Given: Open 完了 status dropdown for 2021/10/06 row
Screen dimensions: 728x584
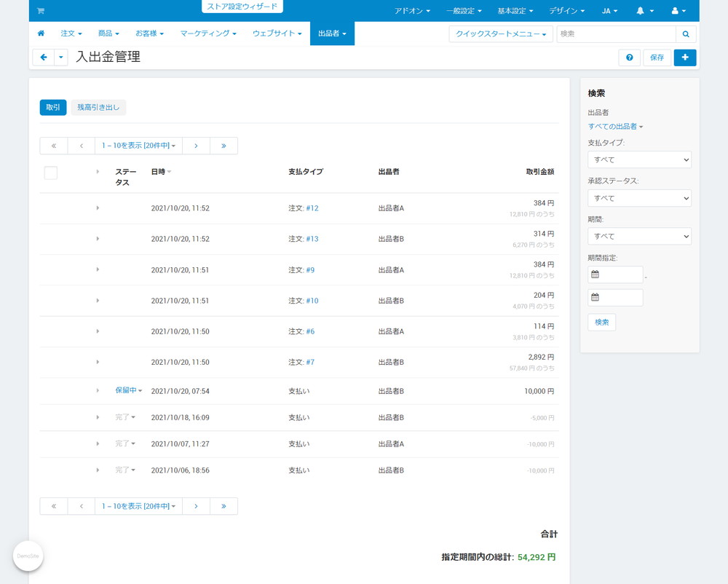Looking at the screenshot, I should 125,470.
